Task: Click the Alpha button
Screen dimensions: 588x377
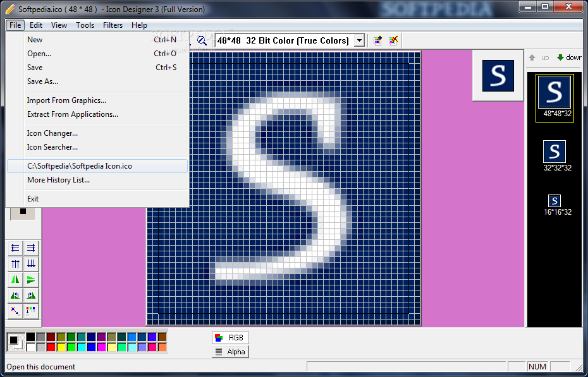Action: pos(230,352)
